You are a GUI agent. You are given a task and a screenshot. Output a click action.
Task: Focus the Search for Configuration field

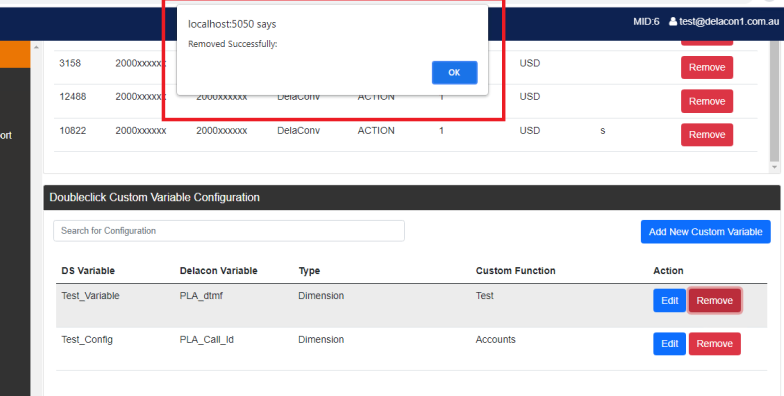tap(228, 230)
